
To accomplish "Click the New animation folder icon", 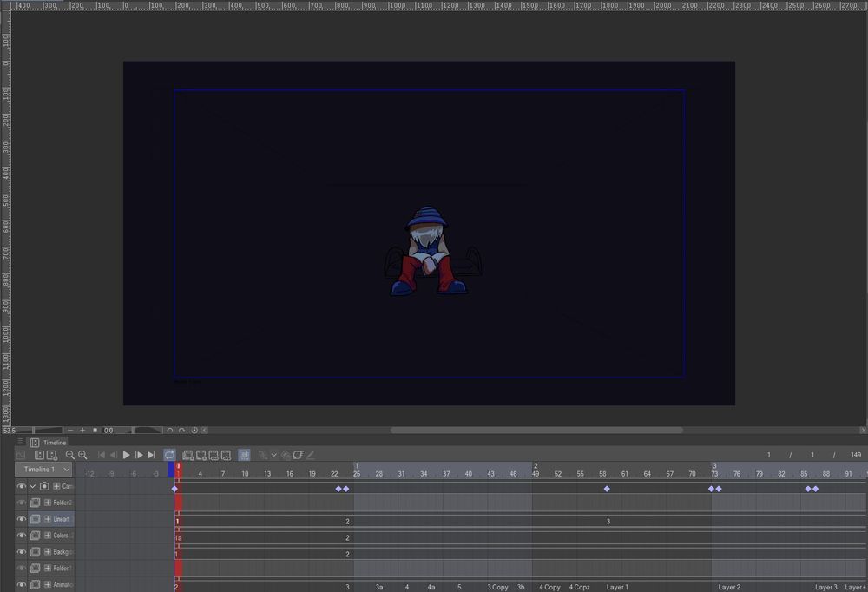I will (x=188, y=455).
